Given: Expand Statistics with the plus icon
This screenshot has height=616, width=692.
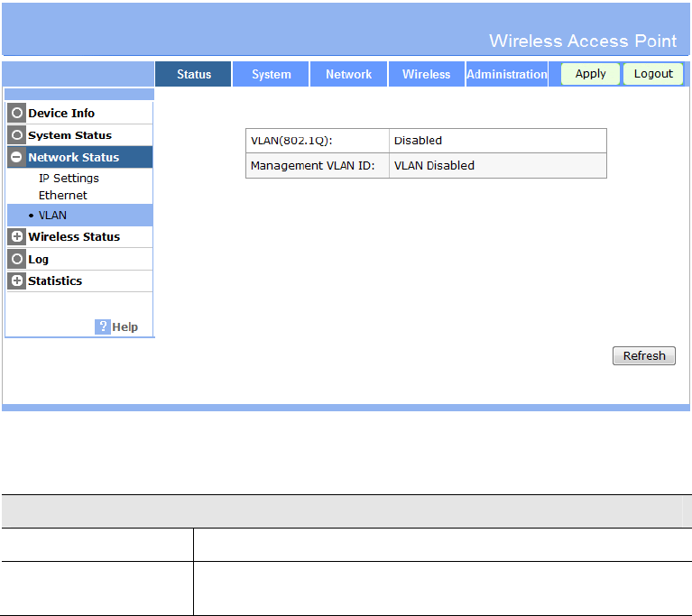Looking at the screenshot, I should (x=17, y=280).
